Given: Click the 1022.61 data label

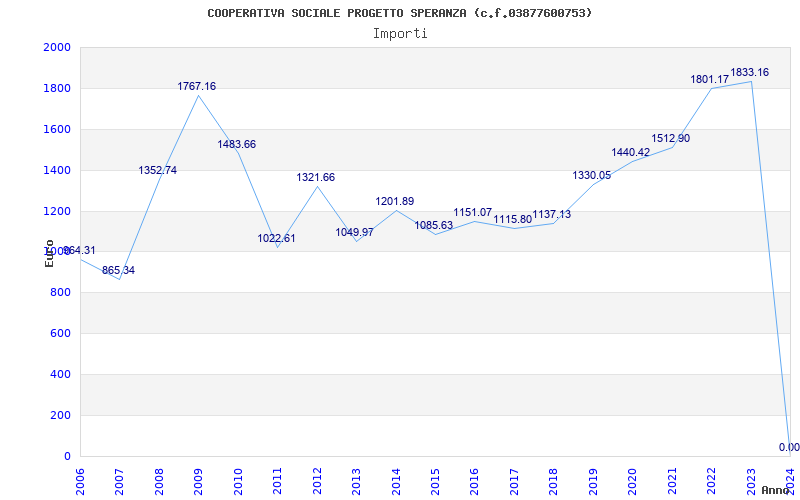Looking at the screenshot, I should click(x=276, y=238).
